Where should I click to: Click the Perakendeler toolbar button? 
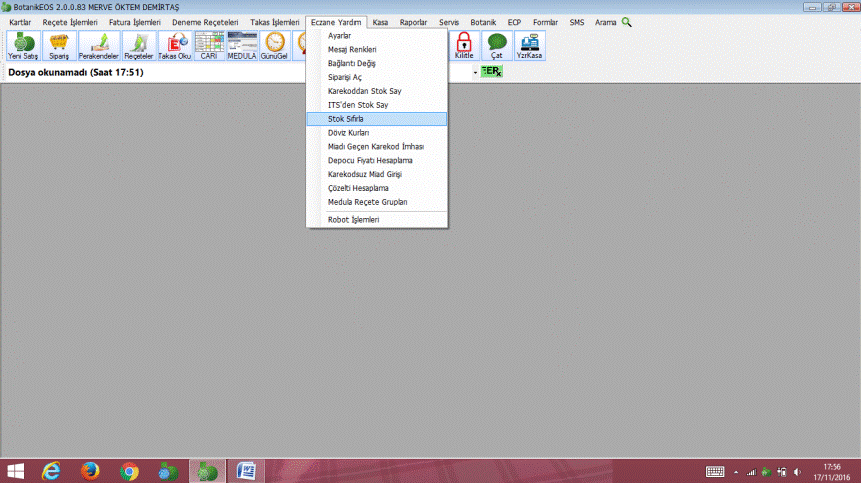coord(98,45)
